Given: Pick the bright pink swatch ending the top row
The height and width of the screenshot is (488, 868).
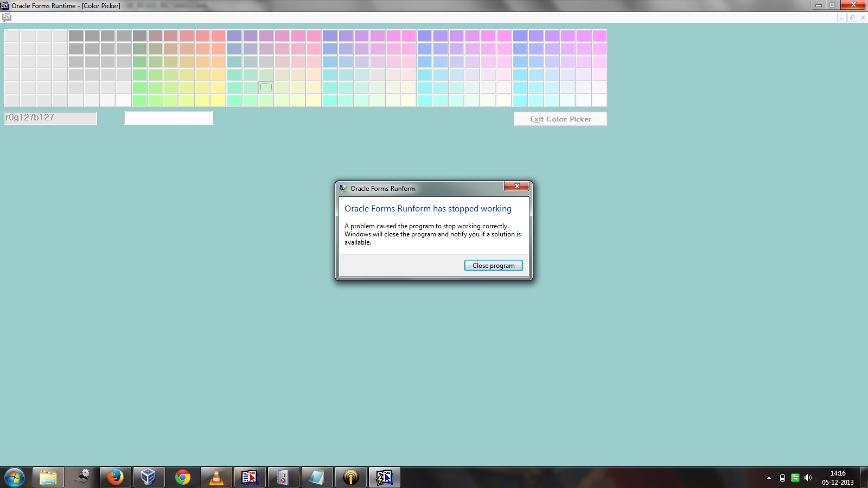Looking at the screenshot, I should (x=599, y=36).
